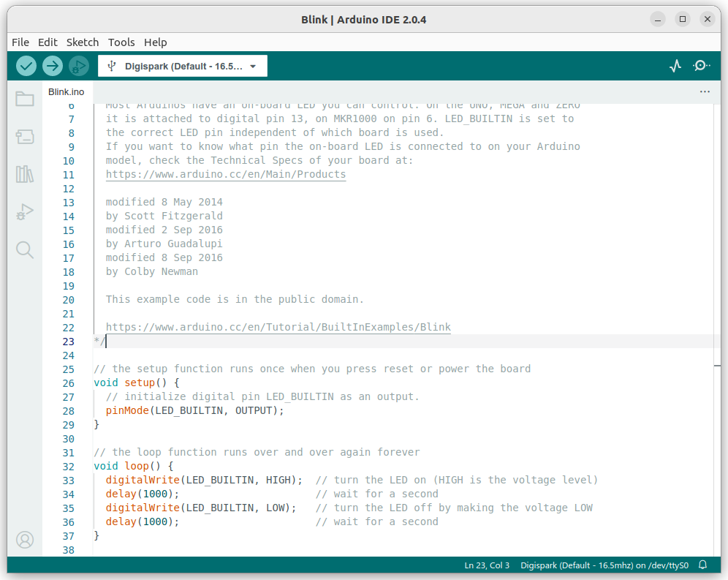Image resolution: width=728 pixels, height=580 pixels.
Task: Click line number 32 in the gutter
Action: point(68,467)
